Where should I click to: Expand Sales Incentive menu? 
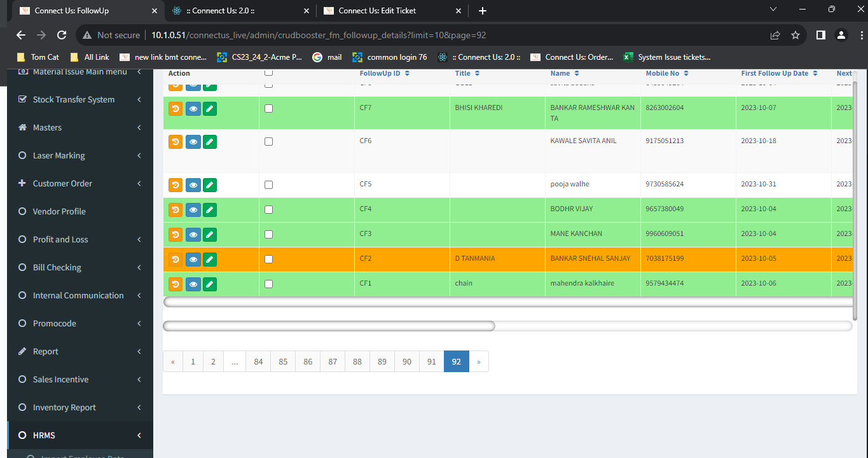[80, 380]
